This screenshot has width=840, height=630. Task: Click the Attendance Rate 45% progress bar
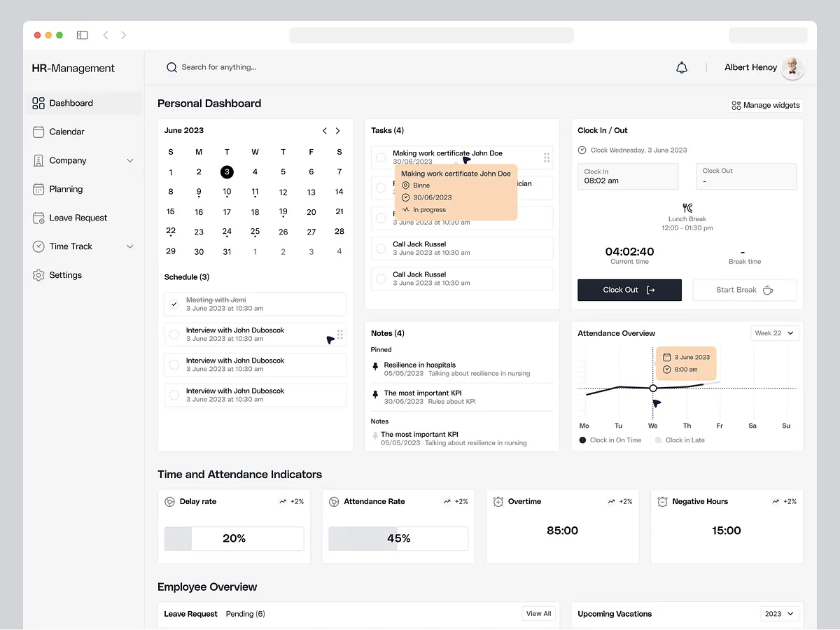tap(398, 538)
